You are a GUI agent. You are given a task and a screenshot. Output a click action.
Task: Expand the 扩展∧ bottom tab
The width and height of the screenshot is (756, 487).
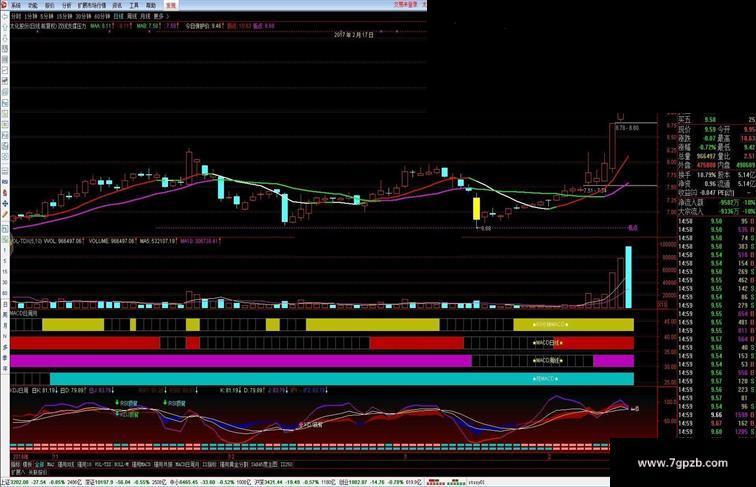[x=17, y=472]
